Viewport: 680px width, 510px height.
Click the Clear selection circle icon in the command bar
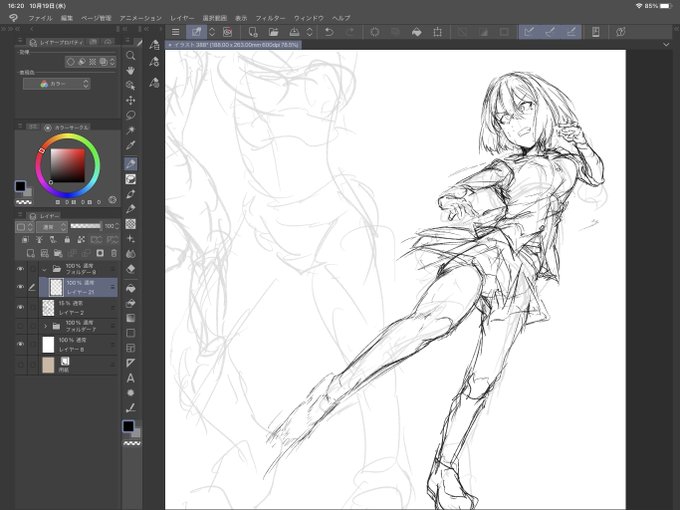(375, 32)
